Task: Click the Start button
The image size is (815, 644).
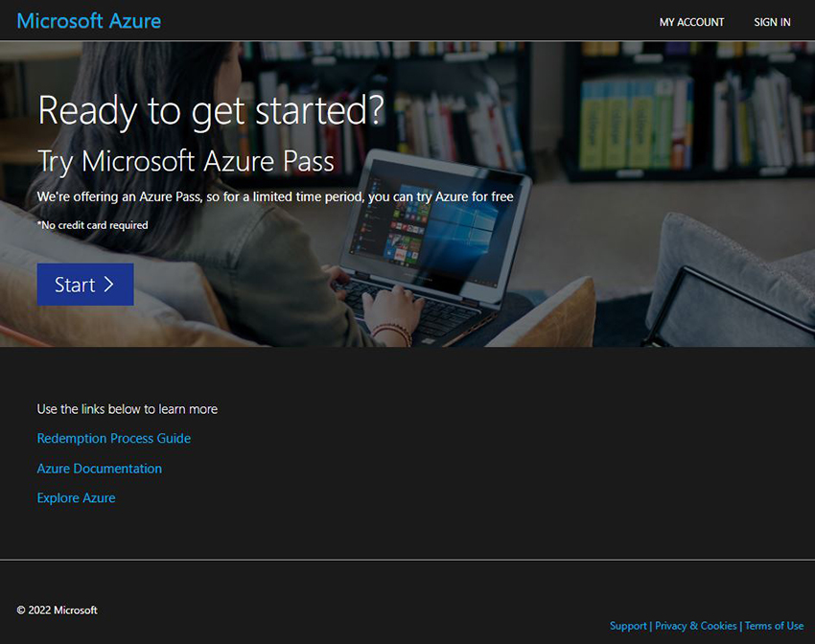Action: point(85,284)
